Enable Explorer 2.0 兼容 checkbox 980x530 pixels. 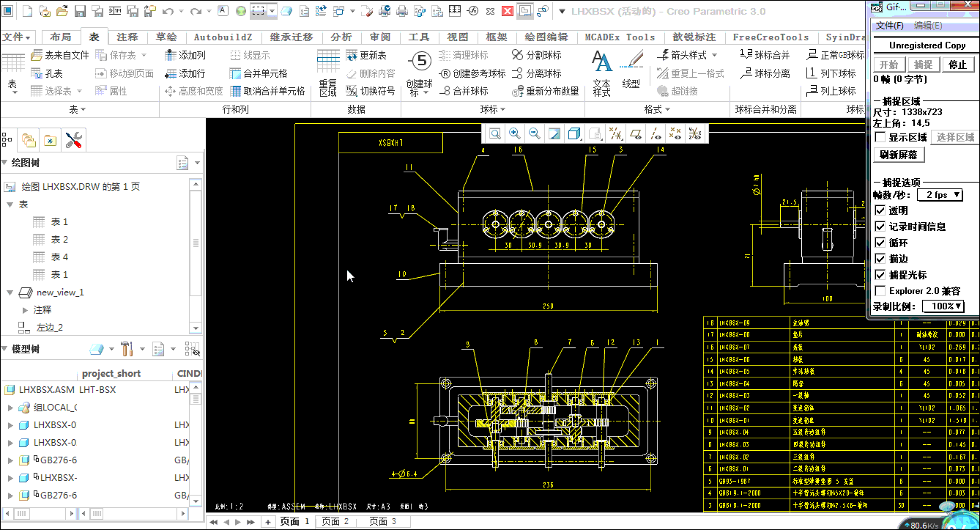coord(880,291)
